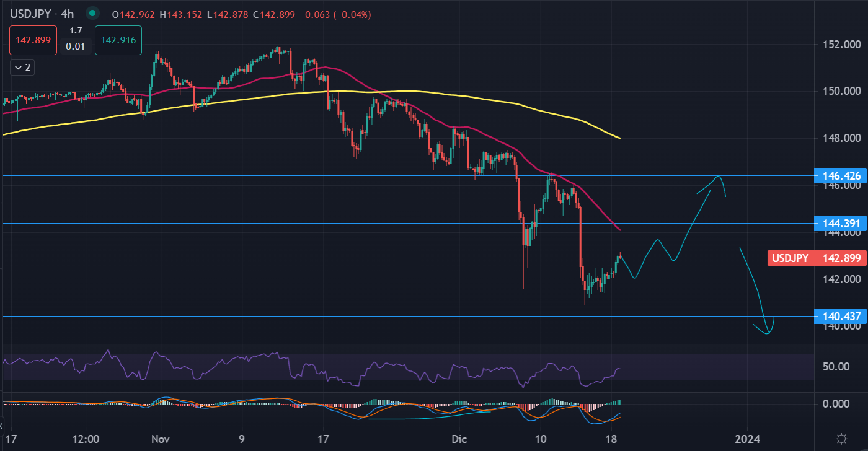Screen dimensions: 868x451
Task: Click the 0.01 order quantity field
Action: (x=76, y=46)
